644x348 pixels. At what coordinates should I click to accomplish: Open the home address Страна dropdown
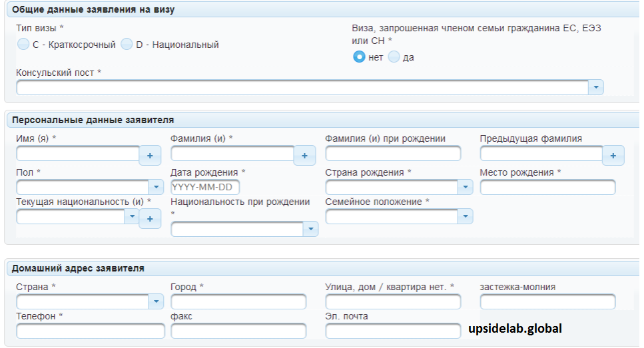pos(156,302)
